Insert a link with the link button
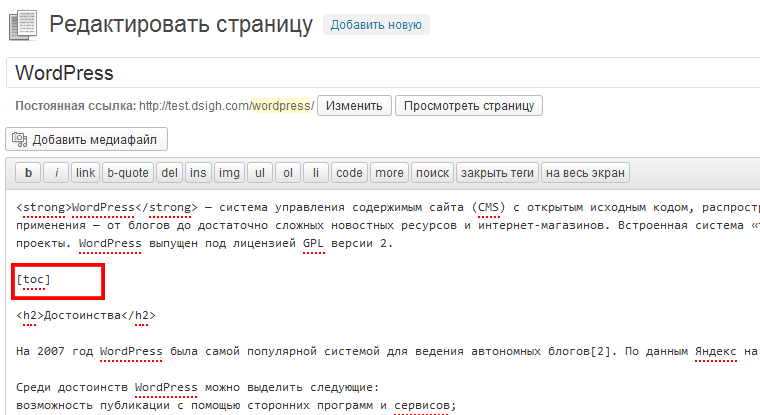The height and width of the screenshot is (415, 760). [86, 173]
